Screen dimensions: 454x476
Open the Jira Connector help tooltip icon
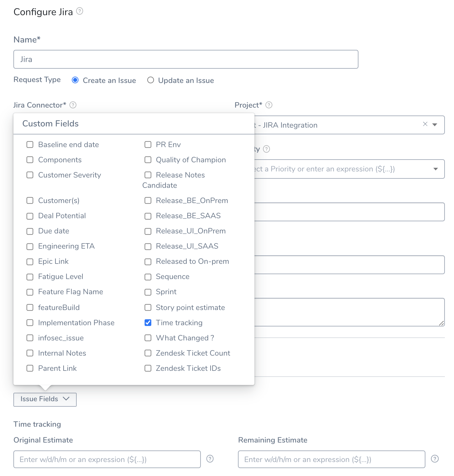coord(73,105)
